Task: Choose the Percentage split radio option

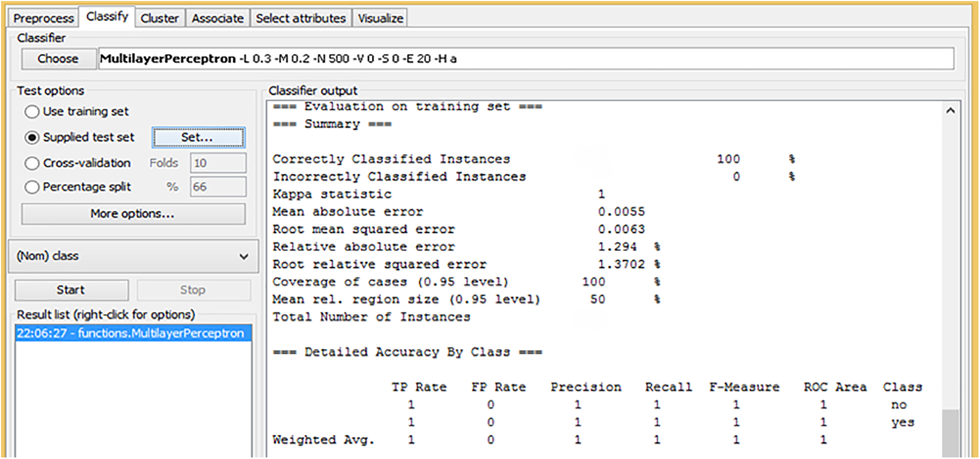Action: pos(32,187)
